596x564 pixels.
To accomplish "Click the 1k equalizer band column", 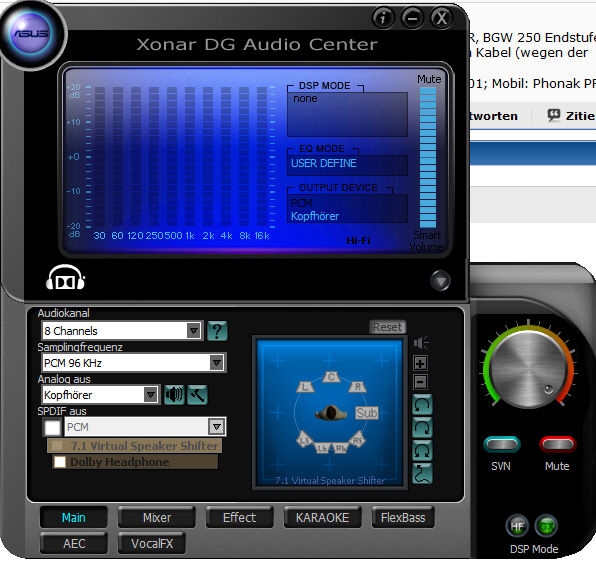I will click(190, 157).
